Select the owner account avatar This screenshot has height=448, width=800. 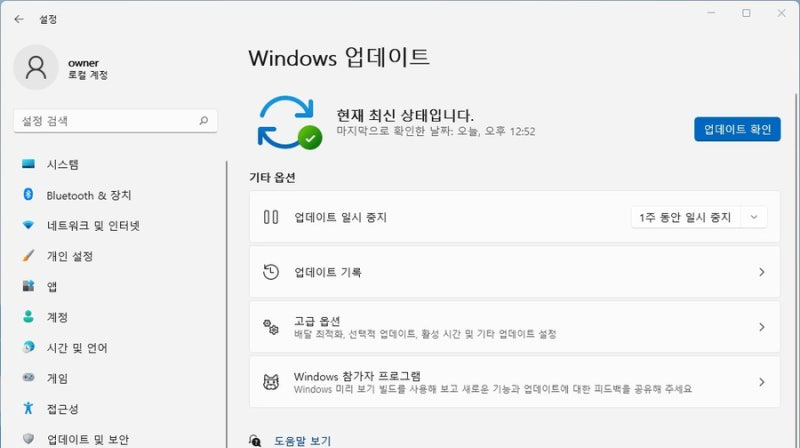point(36,67)
